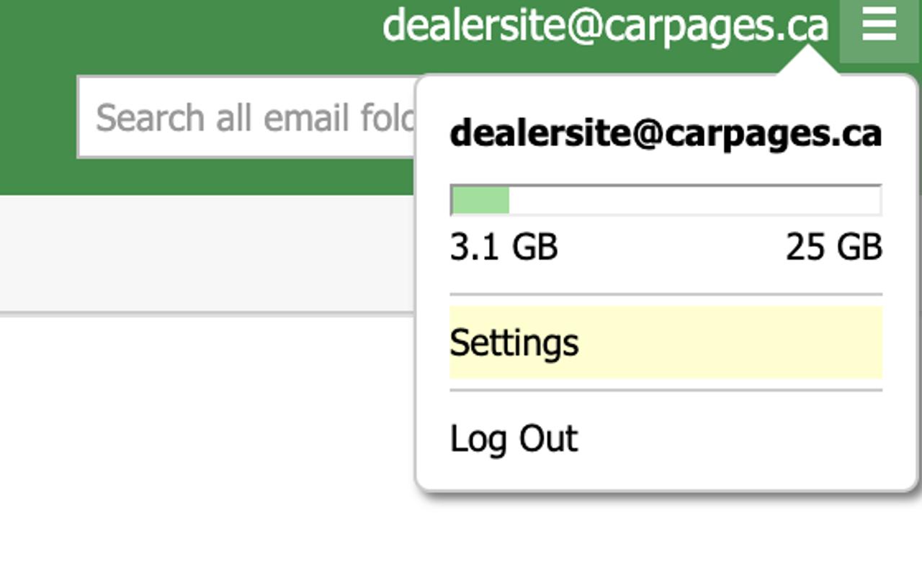The image size is (922, 588).
Task: Click the 3.1 GB used storage label
Action: (x=503, y=248)
